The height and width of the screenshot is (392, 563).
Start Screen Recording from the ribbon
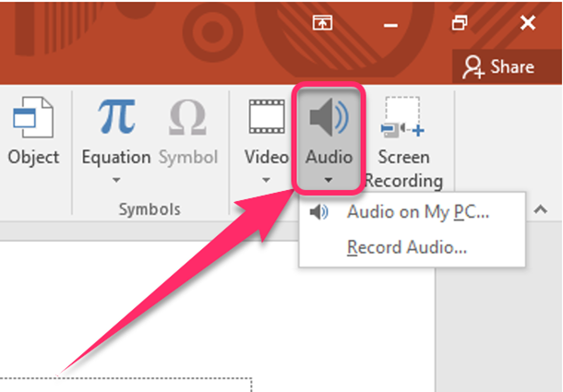(402, 117)
